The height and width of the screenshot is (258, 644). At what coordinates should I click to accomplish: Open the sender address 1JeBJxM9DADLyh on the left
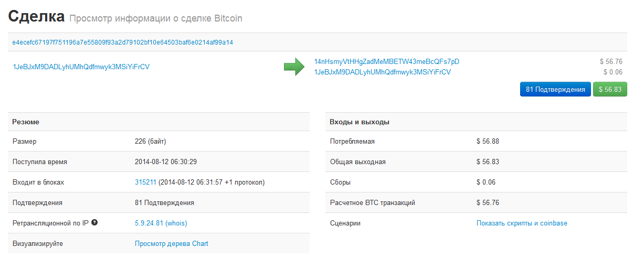pyautogui.click(x=81, y=67)
